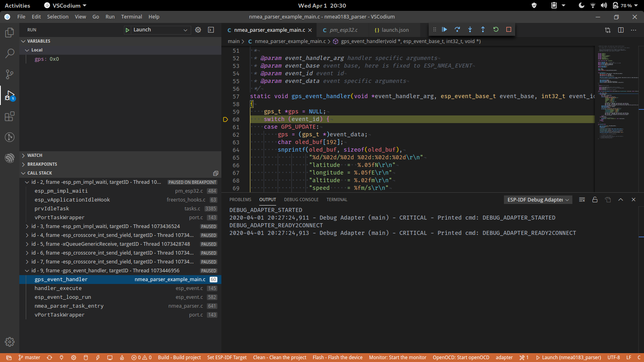Click Build project in the status bar

(179, 357)
